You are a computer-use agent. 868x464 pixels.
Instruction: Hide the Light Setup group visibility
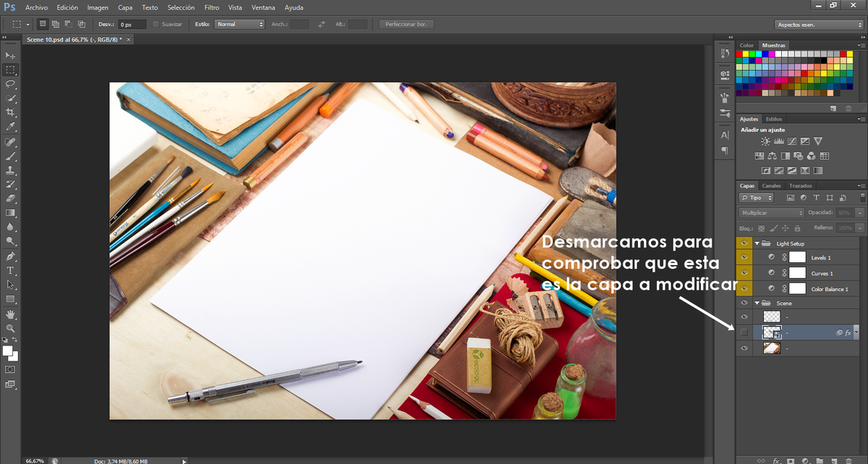click(x=744, y=243)
